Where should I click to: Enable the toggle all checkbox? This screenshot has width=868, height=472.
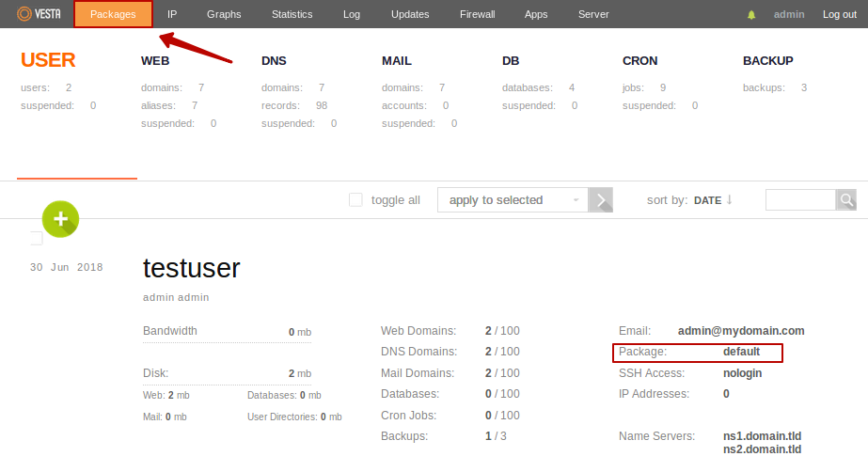(355, 200)
